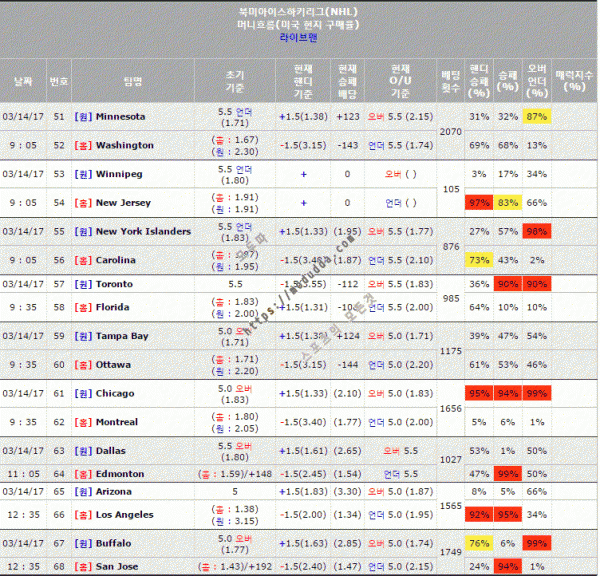Click the 초기 기준 column header

[235, 81]
